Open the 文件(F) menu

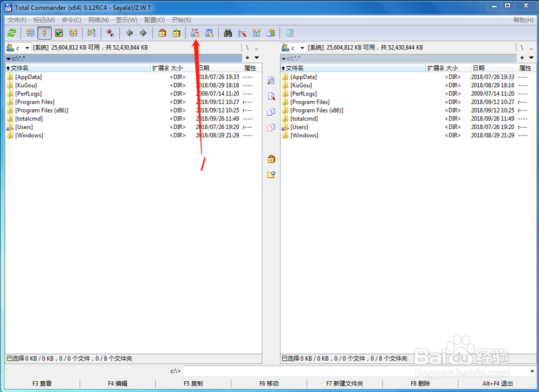17,20
